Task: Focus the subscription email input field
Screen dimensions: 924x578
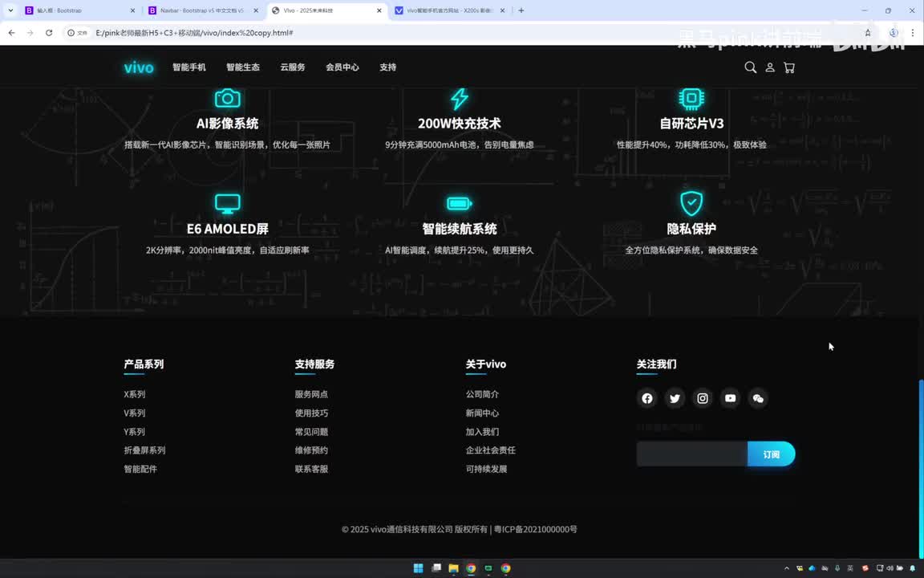Action: point(692,454)
